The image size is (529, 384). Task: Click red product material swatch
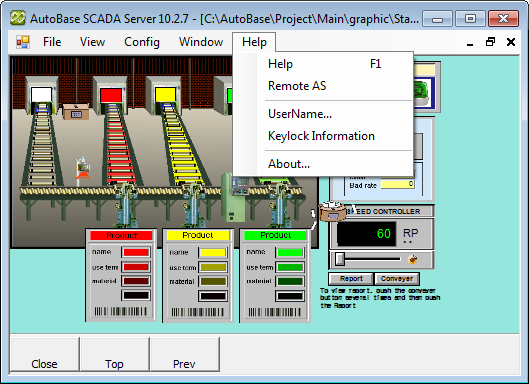136,281
